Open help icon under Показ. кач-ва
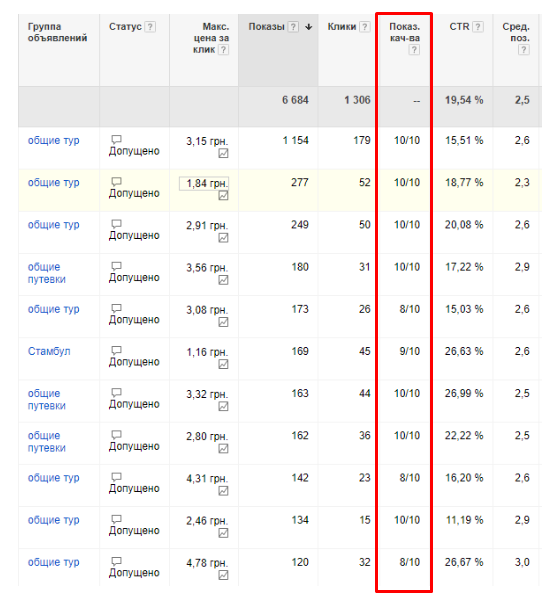This screenshot has height=604, width=550. coord(414,50)
